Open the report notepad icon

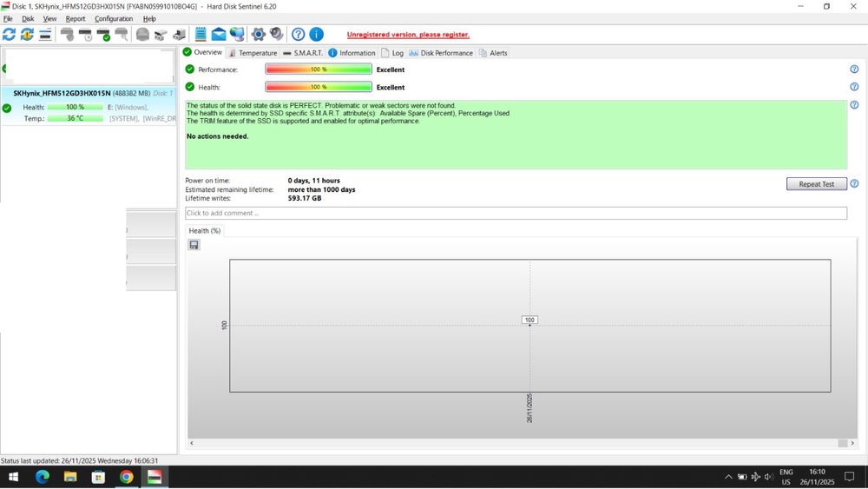tap(201, 35)
